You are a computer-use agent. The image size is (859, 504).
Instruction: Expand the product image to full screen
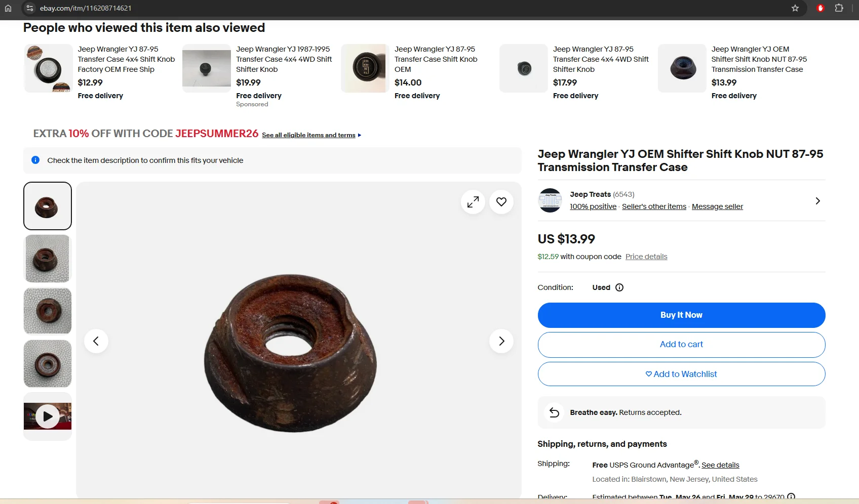[473, 202]
